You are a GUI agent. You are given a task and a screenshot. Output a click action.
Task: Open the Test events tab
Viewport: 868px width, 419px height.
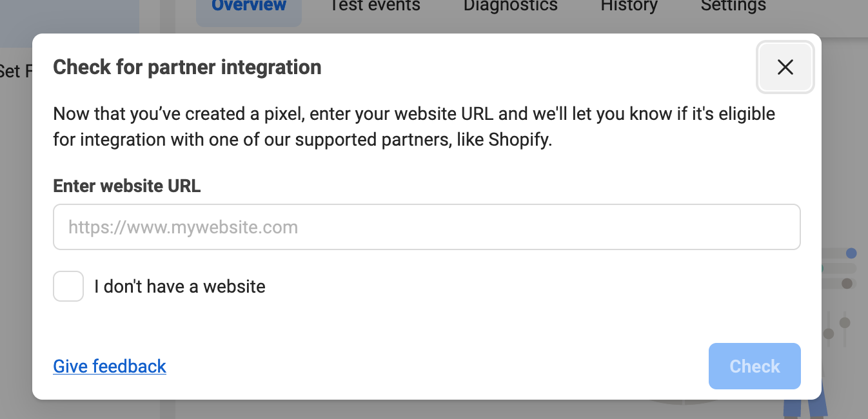(x=375, y=6)
